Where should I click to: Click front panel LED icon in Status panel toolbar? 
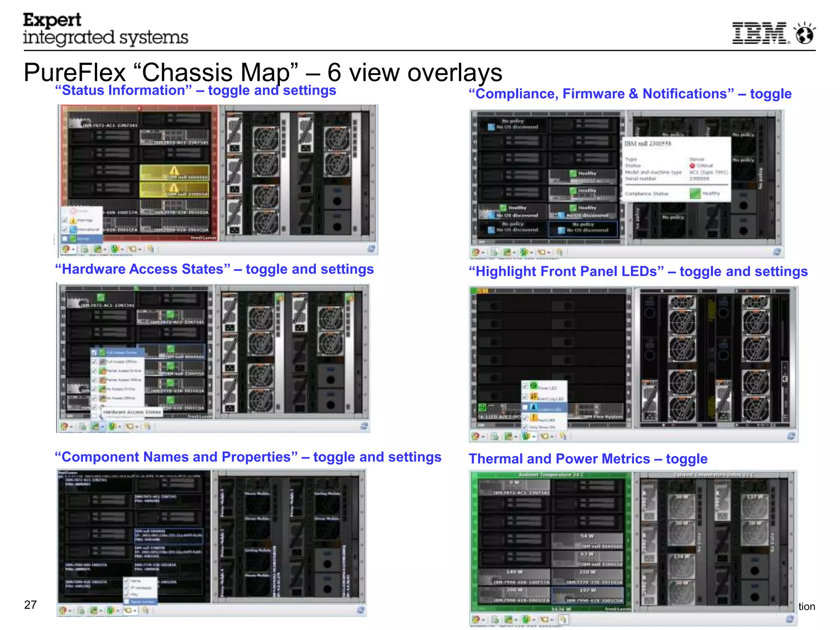(x=115, y=249)
